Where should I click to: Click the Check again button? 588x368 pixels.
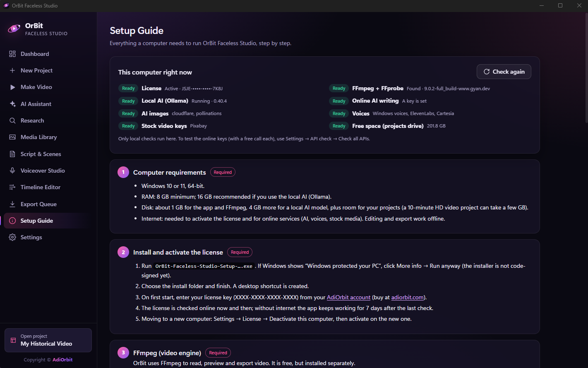(x=504, y=72)
